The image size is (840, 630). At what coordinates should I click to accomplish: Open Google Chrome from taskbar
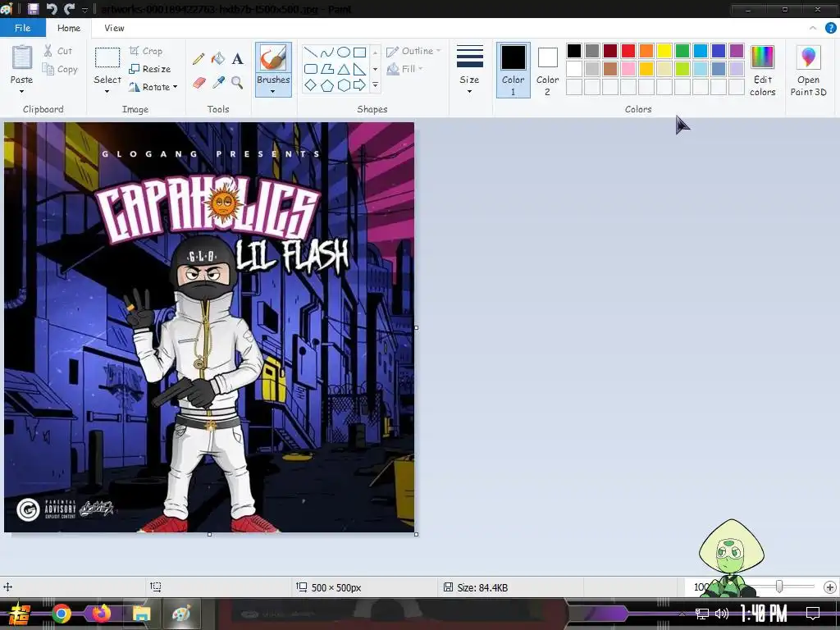click(x=61, y=614)
